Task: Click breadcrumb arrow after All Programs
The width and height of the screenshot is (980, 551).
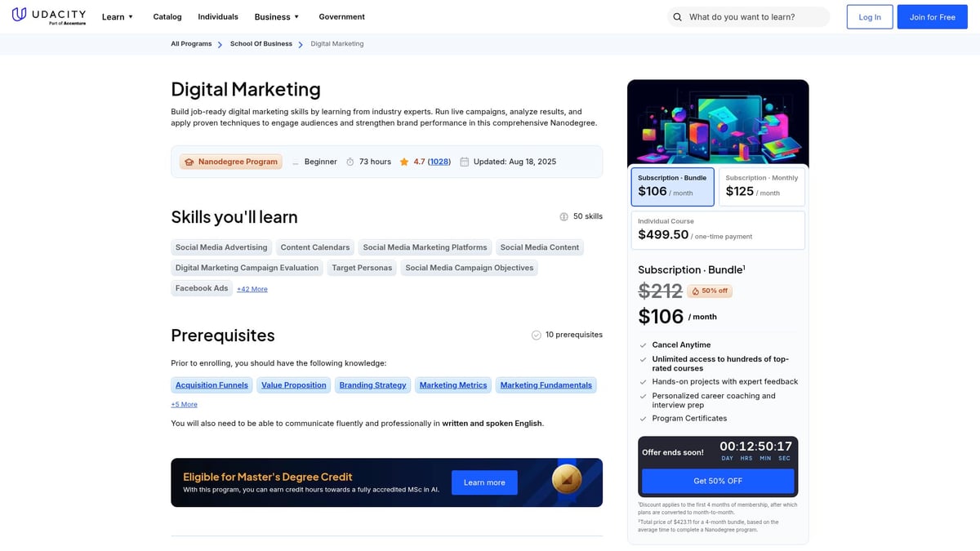Action: 220,44
